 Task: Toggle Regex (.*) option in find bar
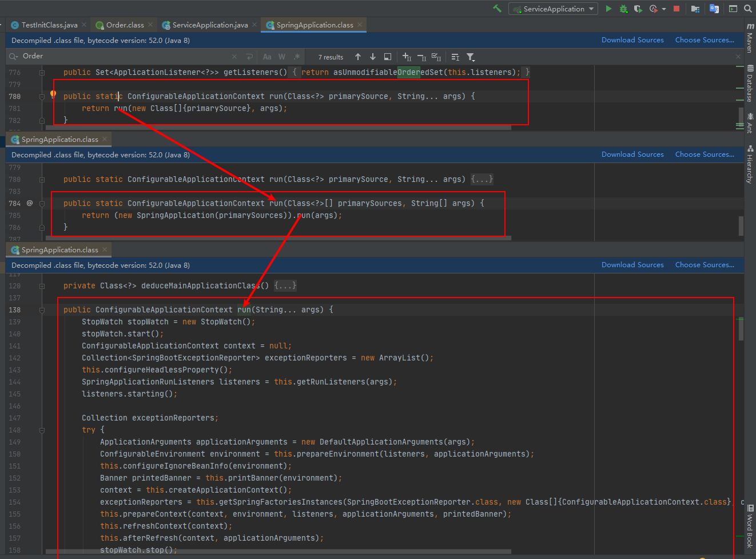pyautogui.click(x=297, y=57)
